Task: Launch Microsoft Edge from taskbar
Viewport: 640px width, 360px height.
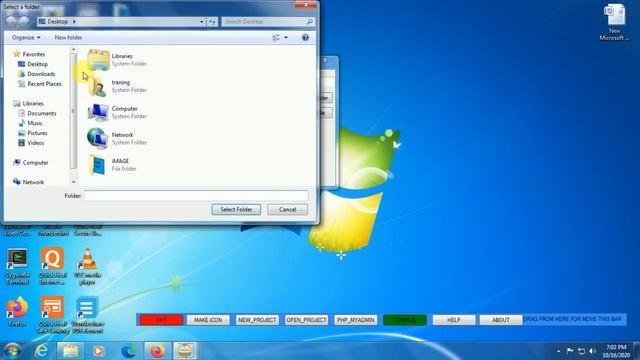Action: point(129,351)
